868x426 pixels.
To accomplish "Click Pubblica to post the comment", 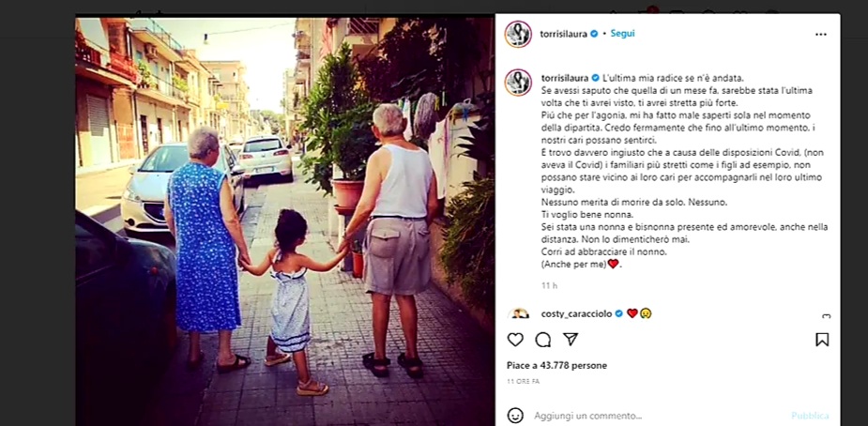I will (x=810, y=416).
